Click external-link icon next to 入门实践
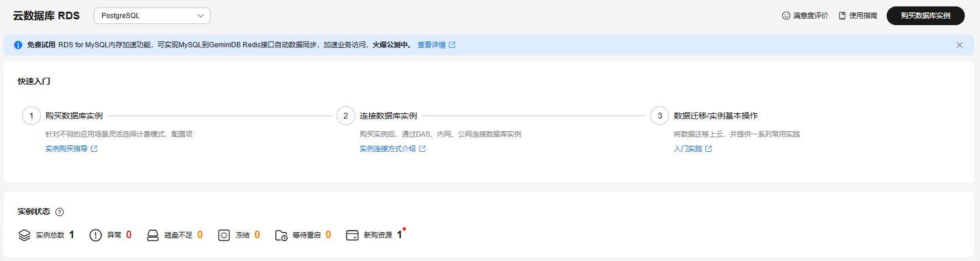The height and width of the screenshot is (261, 980). pyautogui.click(x=708, y=149)
